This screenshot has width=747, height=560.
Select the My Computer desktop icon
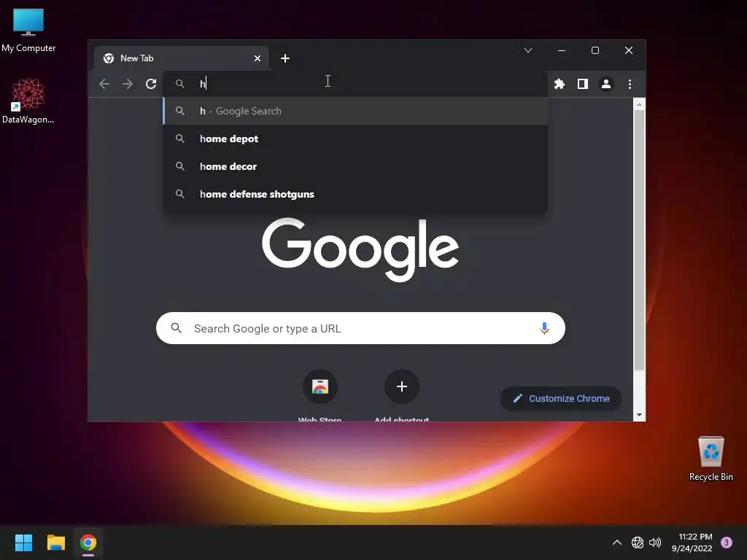(28, 31)
